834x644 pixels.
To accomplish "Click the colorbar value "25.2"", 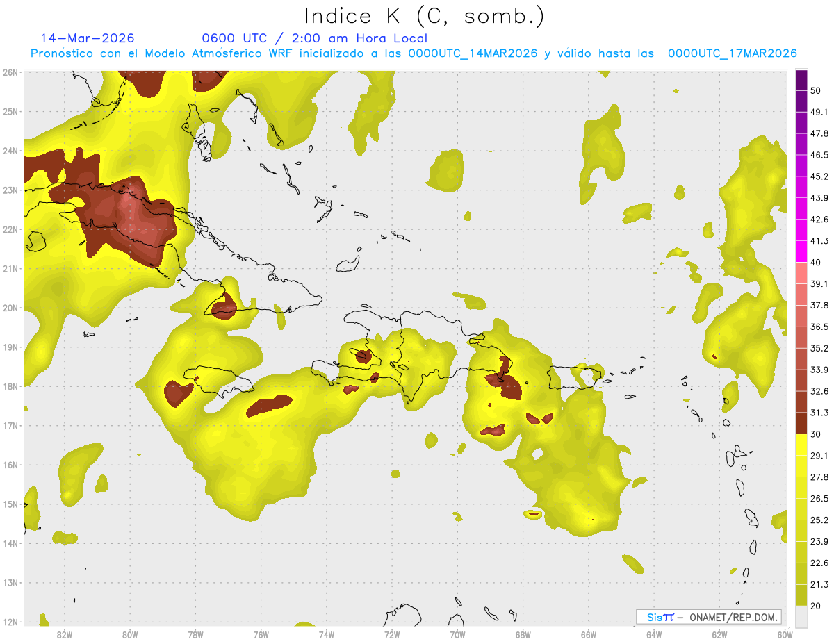I will click(819, 520).
